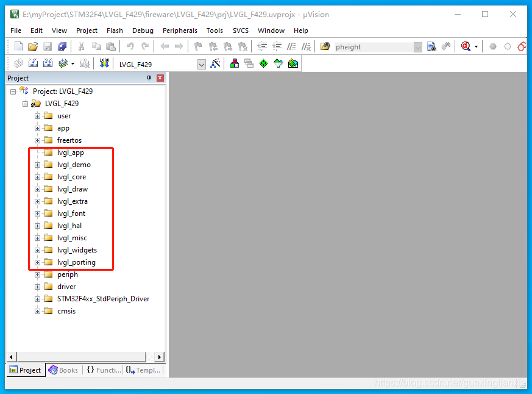This screenshot has height=394, width=532.
Task: Open the Pack Installer icon
Action: [293, 63]
